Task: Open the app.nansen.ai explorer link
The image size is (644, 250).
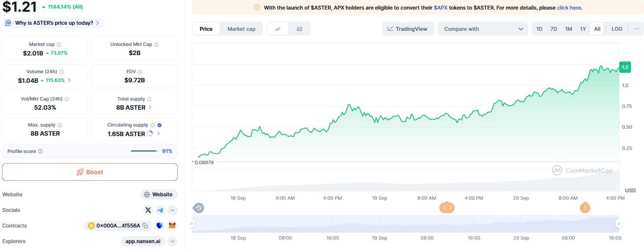Action: (x=143, y=241)
